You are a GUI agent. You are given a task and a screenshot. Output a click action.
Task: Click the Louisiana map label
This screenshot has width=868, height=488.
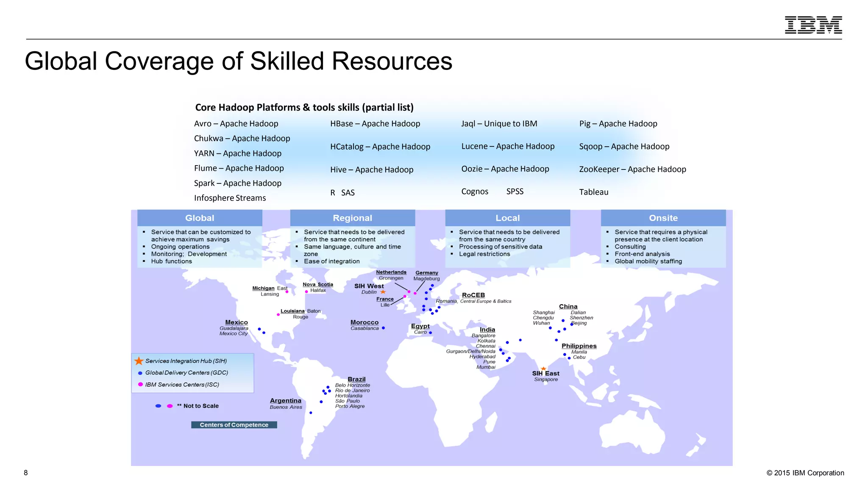tap(292, 311)
